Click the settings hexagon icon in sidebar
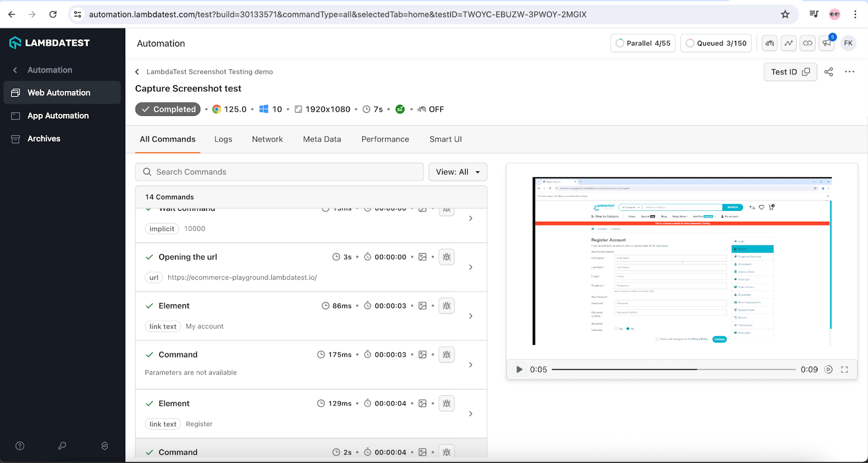Screen dimensions: 868x463 pos(105,446)
